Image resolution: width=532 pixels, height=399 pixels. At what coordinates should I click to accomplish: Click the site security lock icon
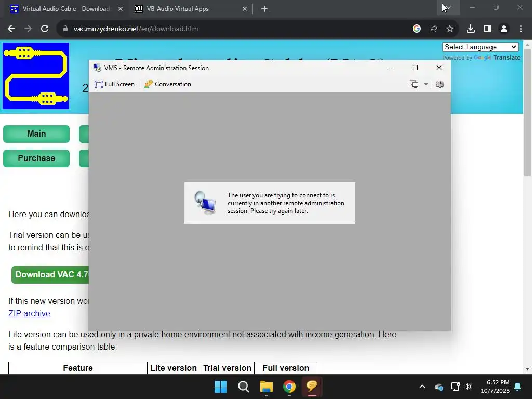click(x=65, y=29)
